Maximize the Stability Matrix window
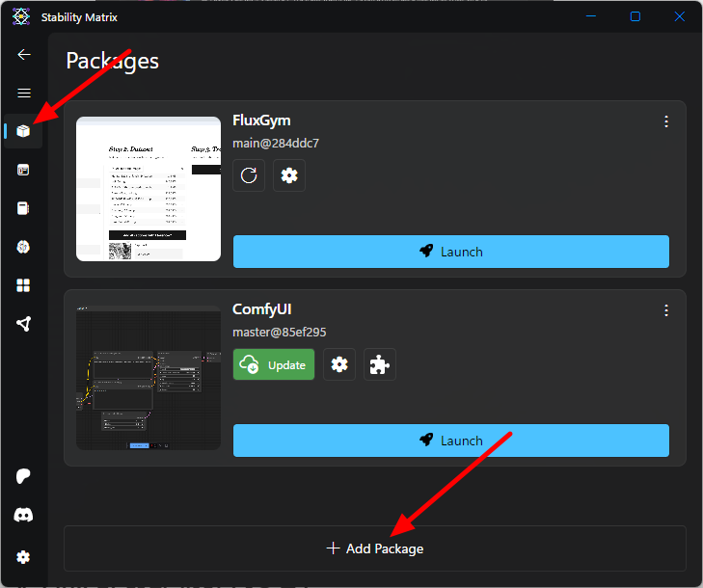This screenshot has width=703, height=588. click(x=635, y=16)
